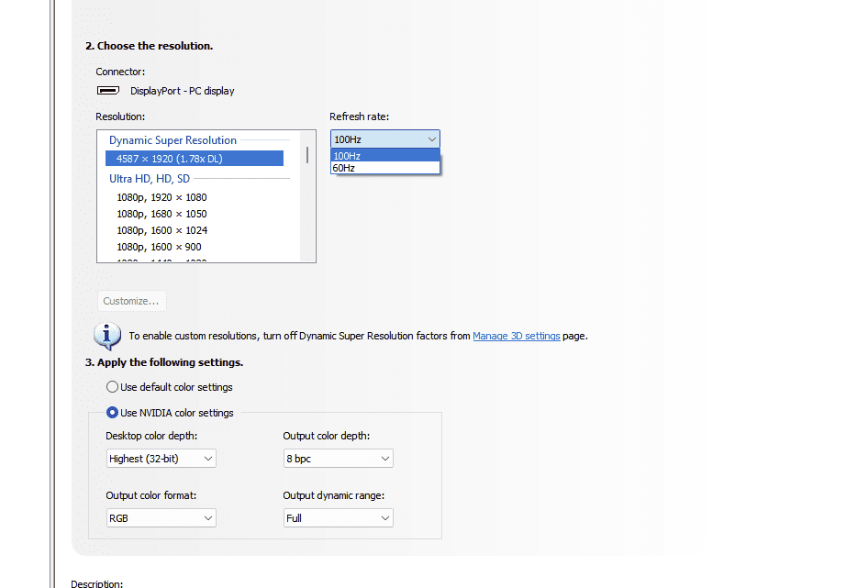Image resolution: width=868 pixels, height=588 pixels.
Task: Open the Manage 3D settings link
Action: point(517,336)
